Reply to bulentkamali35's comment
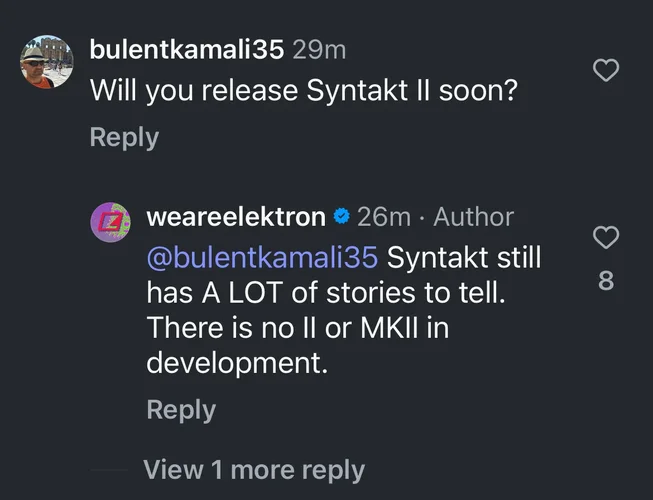The width and height of the screenshot is (653, 500). pos(124,137)
